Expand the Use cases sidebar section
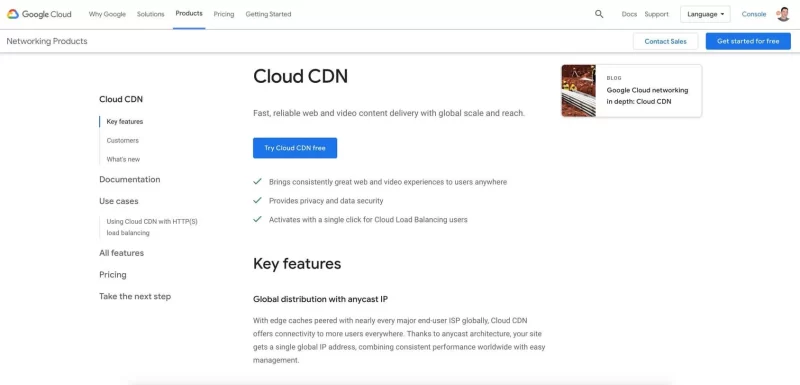The image size is (800, 385). (118, 201)
